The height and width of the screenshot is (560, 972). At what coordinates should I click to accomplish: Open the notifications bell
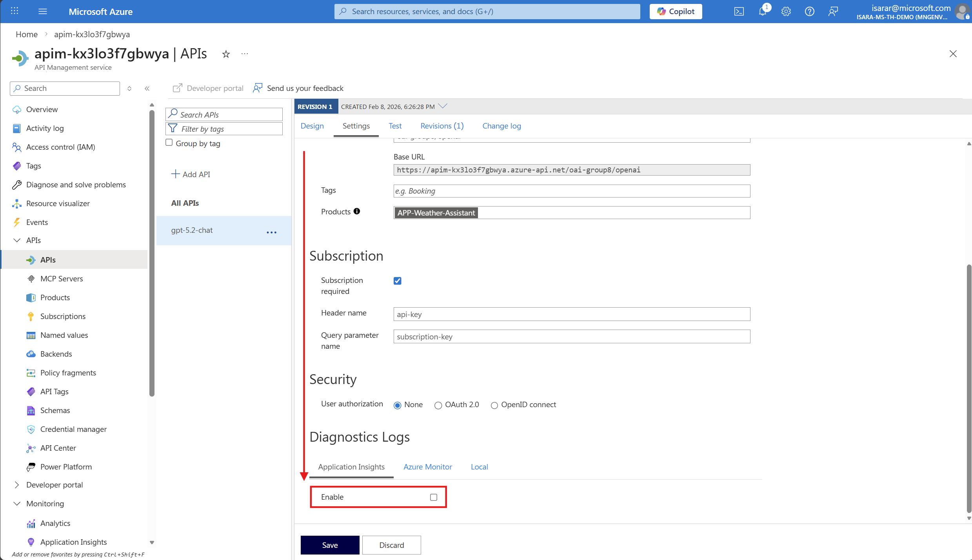coord(763,11)
